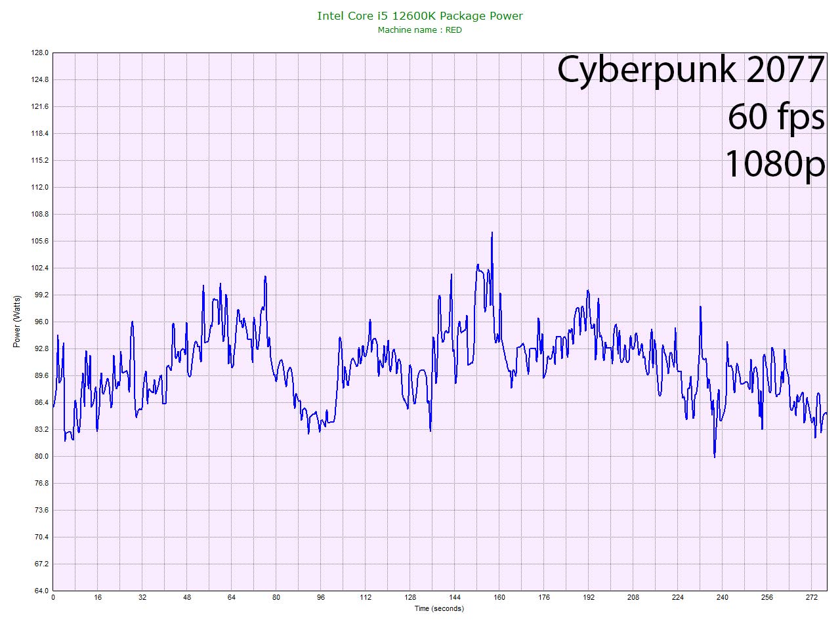This screenshot has width=840, height=630.
Task: Click the lowest dip of the blue power line
Action: pyautogui.click(x=715, y=456)
